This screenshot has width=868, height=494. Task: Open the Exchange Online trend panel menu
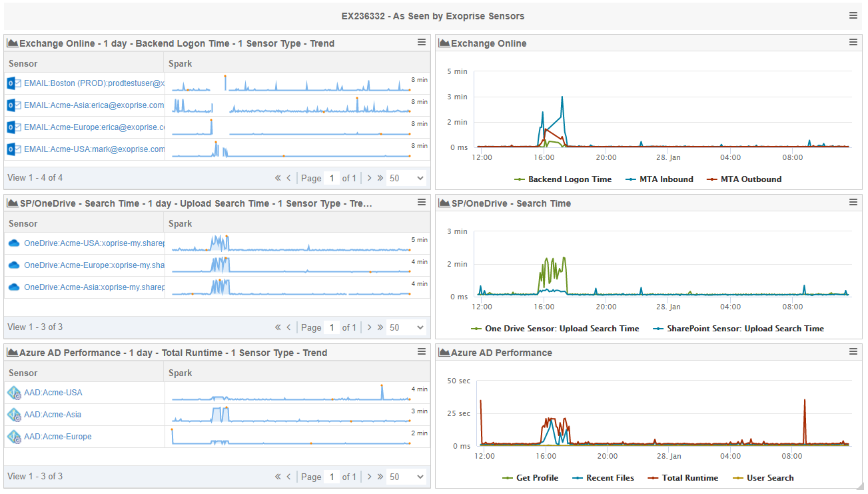point(421,41)
